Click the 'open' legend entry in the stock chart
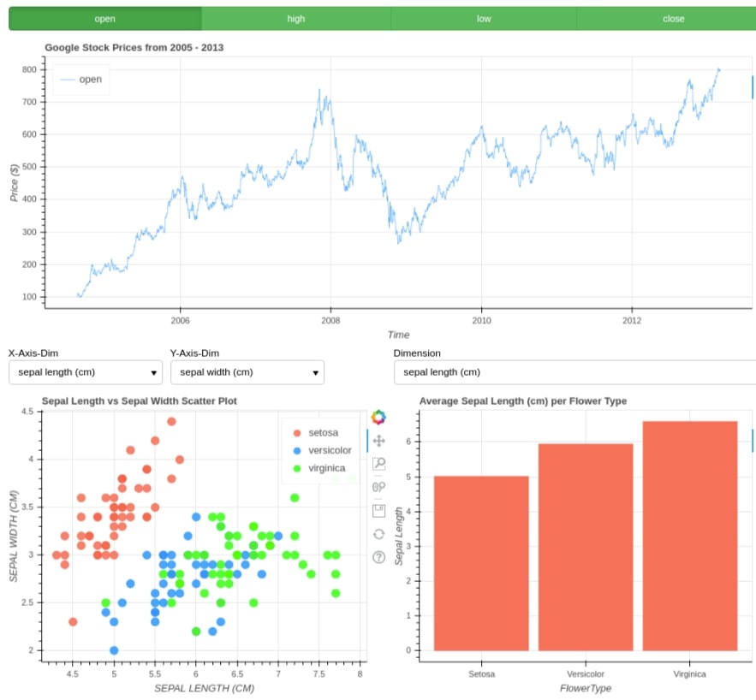 (81, 80)
